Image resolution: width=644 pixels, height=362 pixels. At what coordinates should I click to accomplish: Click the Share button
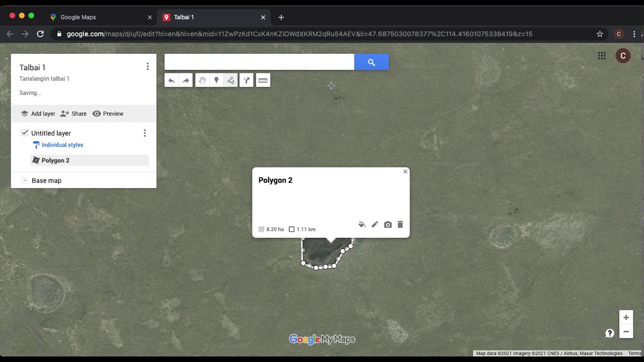pyautogui.click(x=73, y=114)
